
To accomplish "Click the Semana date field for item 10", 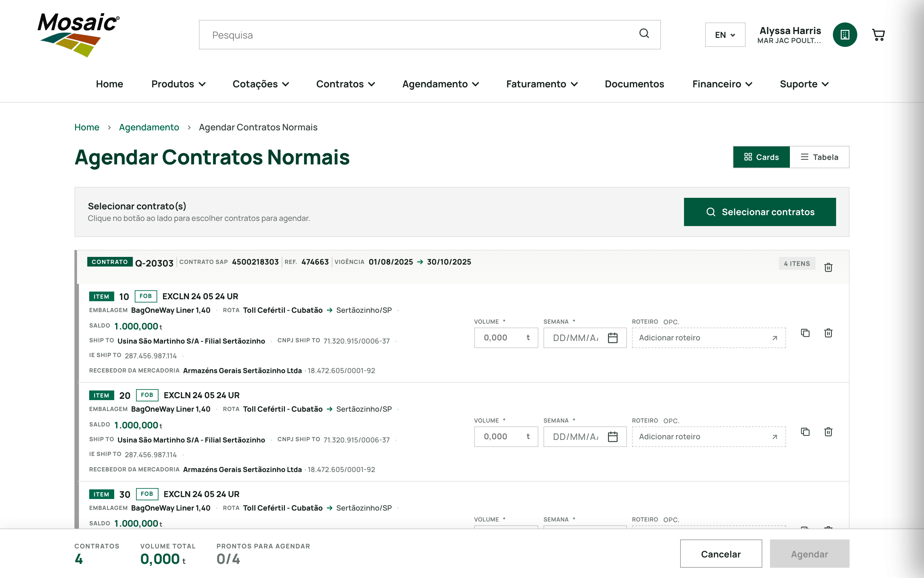I will (585, 338).
